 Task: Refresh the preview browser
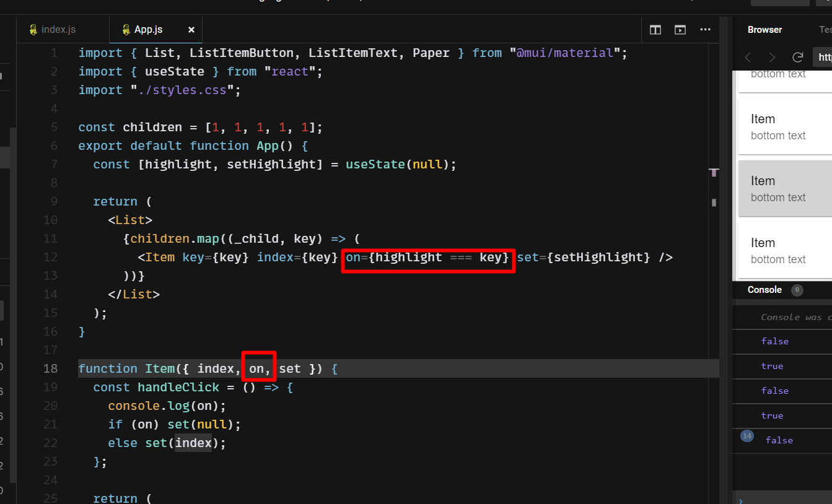pyautogui.click(x=798, y=58)
